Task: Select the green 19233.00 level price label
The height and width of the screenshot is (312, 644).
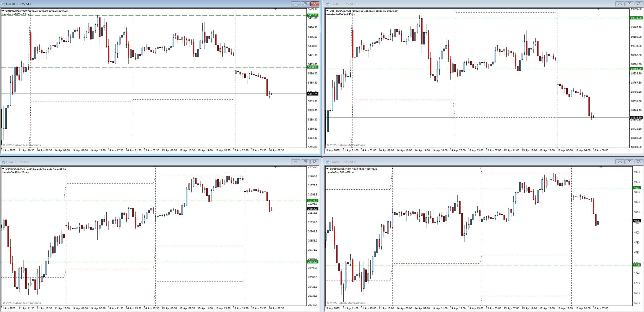Action: pos(636,18)
